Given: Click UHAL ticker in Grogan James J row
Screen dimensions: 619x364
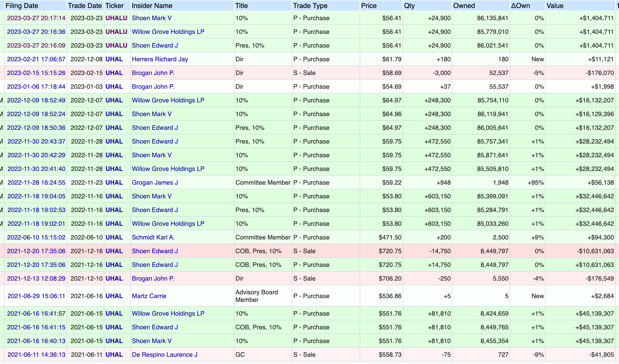Looking at the screenshot, I should [114, 182].
